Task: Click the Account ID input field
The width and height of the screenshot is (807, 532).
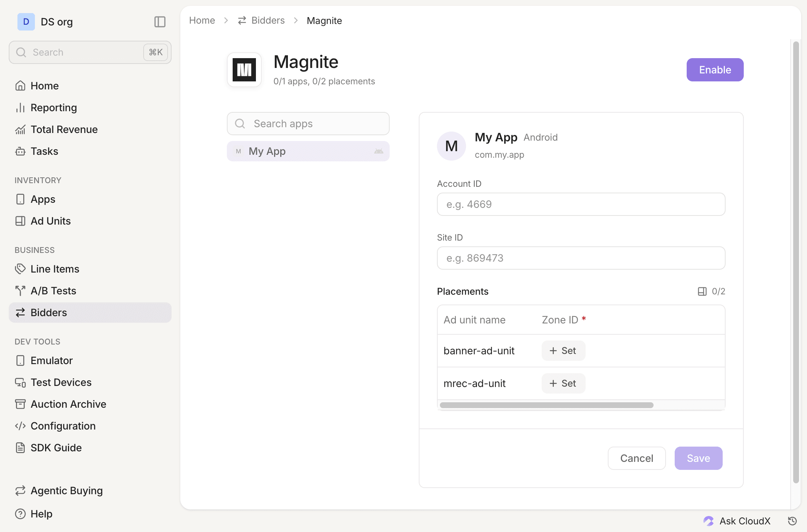Action: 581,204
